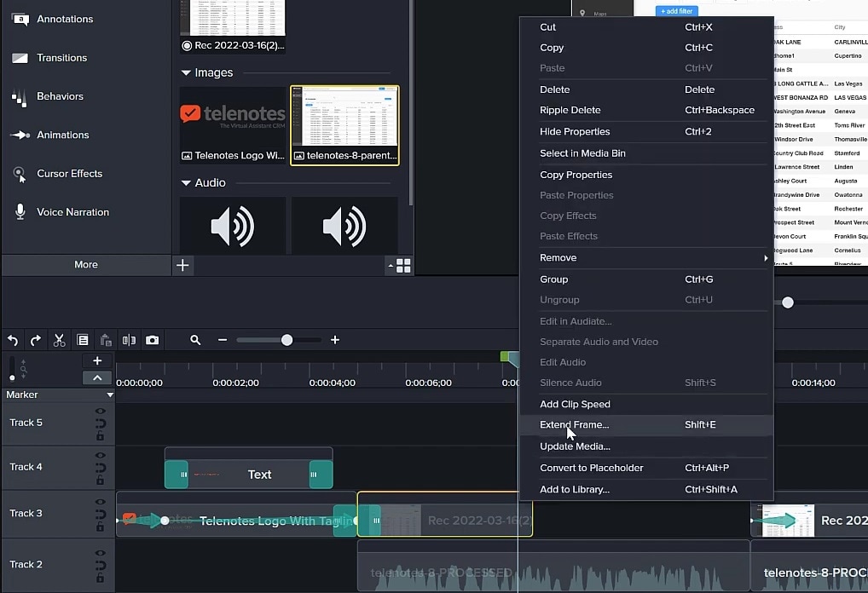This screenshot has width=868, height=593.
Task: Click the timeline zoom magnifier icon
Action: pos(195,340)
